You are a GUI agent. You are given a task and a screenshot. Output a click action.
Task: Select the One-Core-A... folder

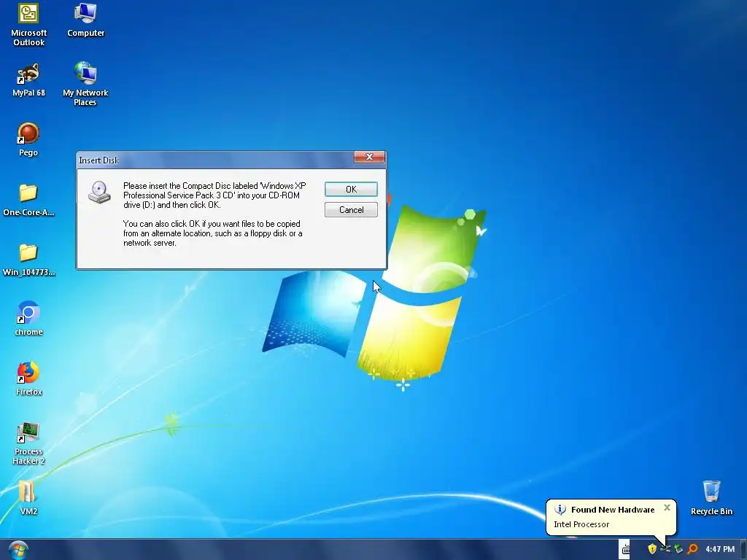click(x=28, y=200)
